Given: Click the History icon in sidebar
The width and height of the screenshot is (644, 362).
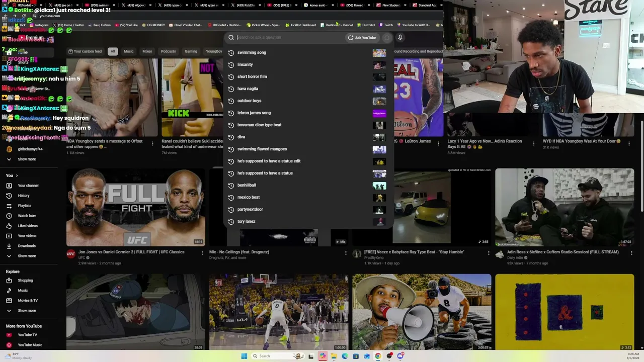Looking at the screenshot, I should [x=9, y=196].
